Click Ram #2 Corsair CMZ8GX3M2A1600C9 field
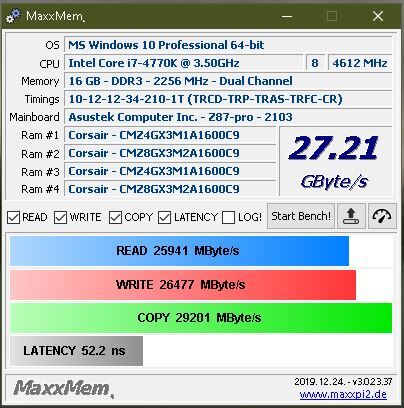The image size is (404, 408). [170, 153]
